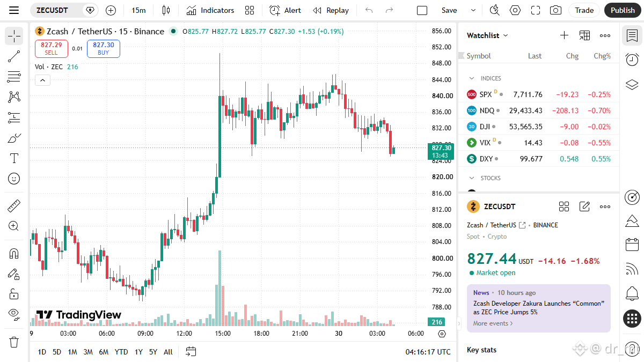Collapse the INDICES watchlist section
The width and height of the screenshot is (644, 362).
click(x=472, y=78)
